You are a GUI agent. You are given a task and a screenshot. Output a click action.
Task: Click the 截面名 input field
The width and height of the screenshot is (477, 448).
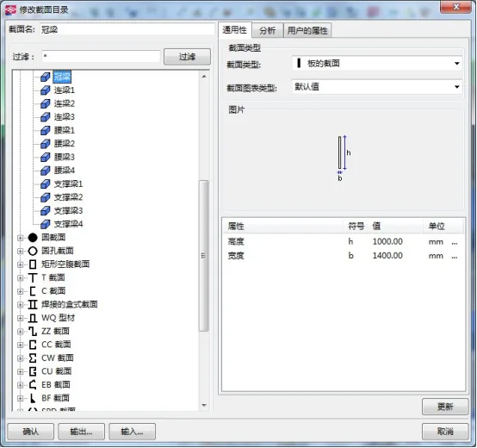(127, 29)
